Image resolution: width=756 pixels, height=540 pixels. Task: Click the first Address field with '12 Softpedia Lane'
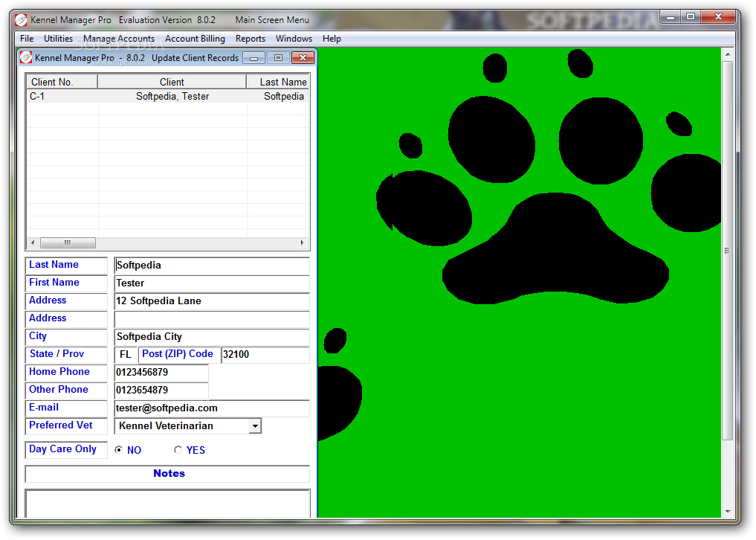tap(212, 301)
